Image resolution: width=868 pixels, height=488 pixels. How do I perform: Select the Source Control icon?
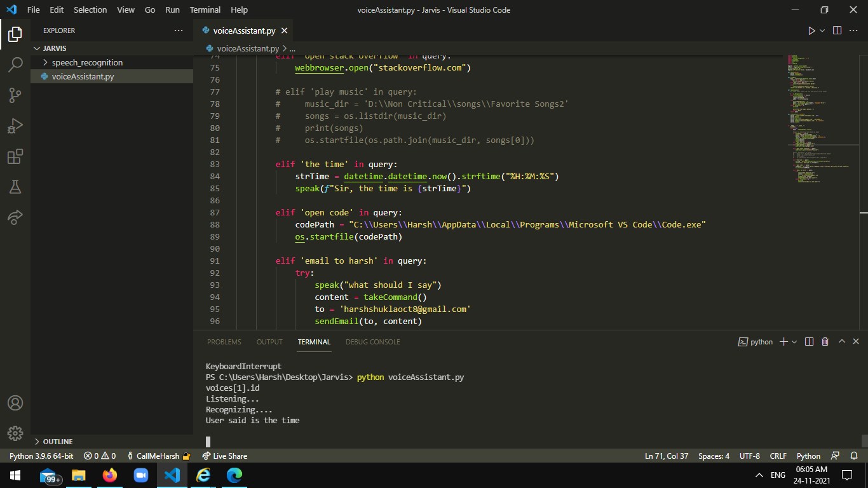click(15, 95)
